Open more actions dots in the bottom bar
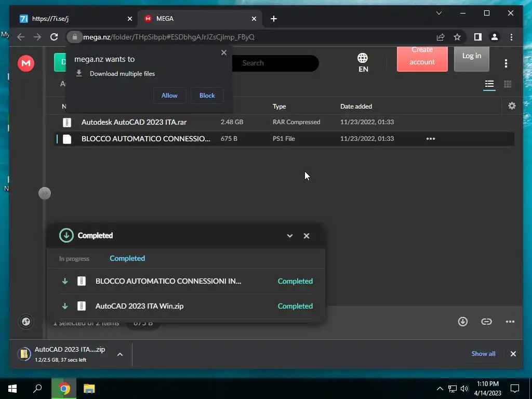Viewport: 532px width, 399px height. point(510,322)
